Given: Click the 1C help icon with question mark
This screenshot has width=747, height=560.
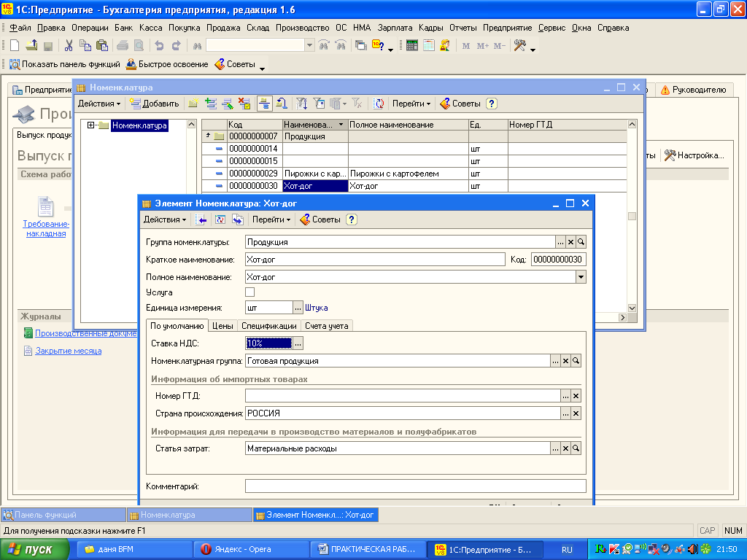Looking at the screenshot, I should (x=379, y=46).
